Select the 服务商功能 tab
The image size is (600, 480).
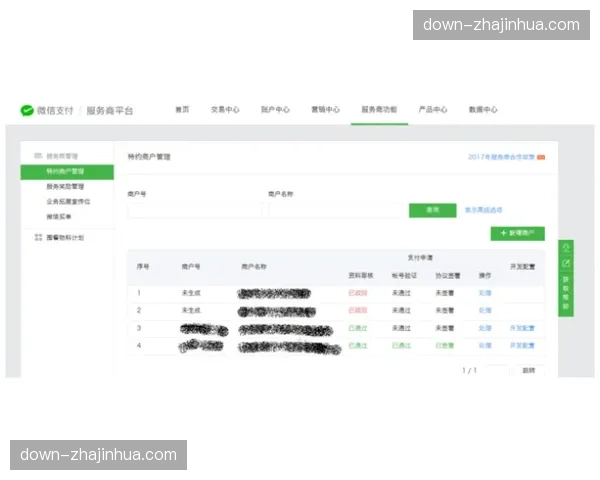click(379, 109)
